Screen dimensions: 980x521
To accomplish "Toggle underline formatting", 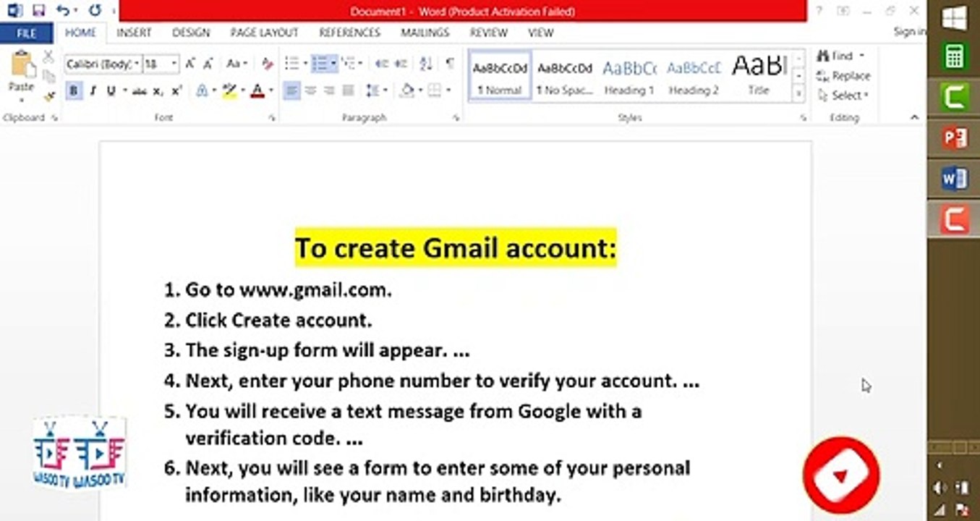I will [111, 90].
